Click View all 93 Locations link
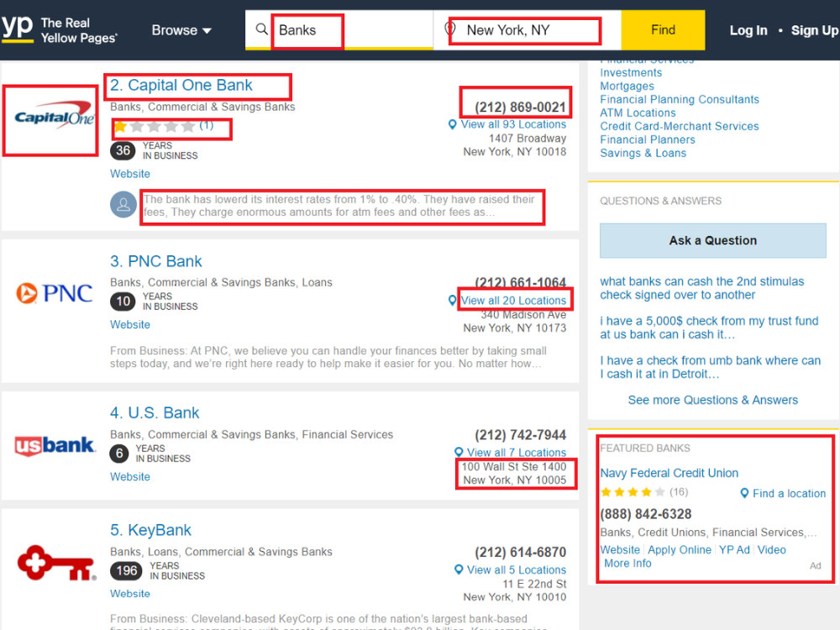 pyautogui.click(x=513, y=124)
